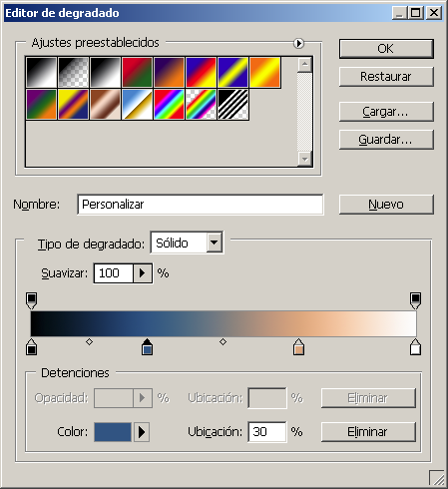Open the Tipo de degradado dropdown
The image size is (448, 489).
pos(214,243)
